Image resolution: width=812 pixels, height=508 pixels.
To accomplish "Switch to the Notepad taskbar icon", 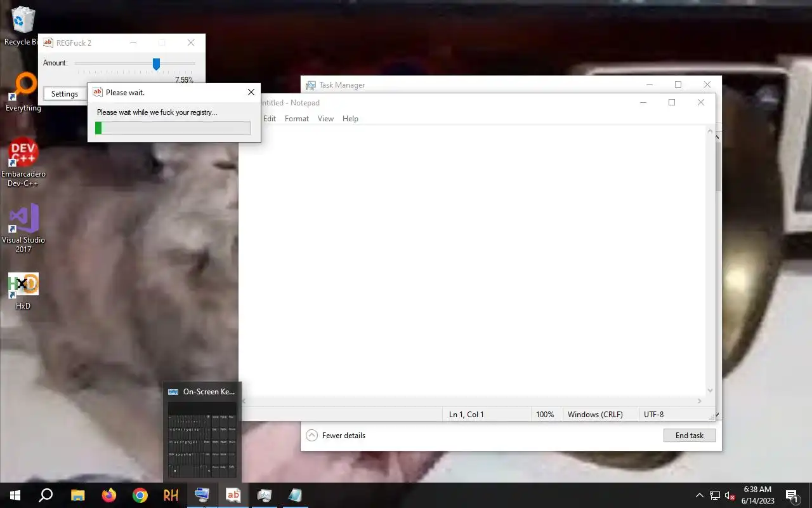I will 296,495.
